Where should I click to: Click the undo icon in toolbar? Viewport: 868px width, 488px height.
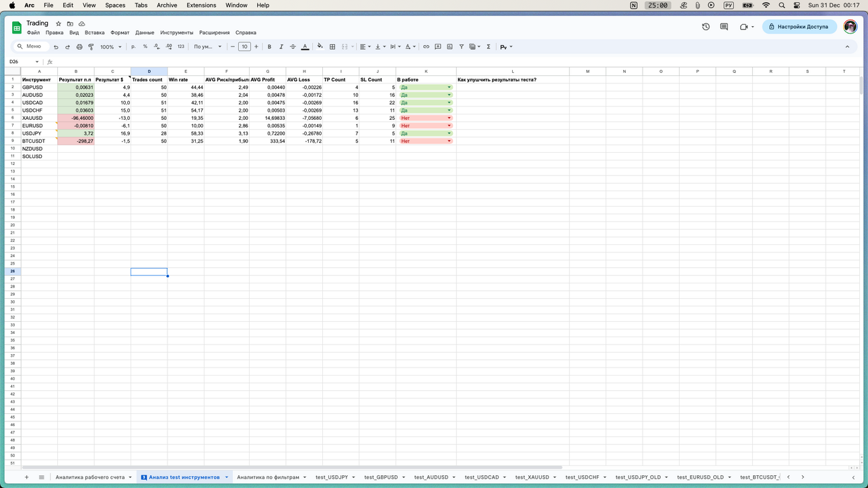click(x=56, y=47)
